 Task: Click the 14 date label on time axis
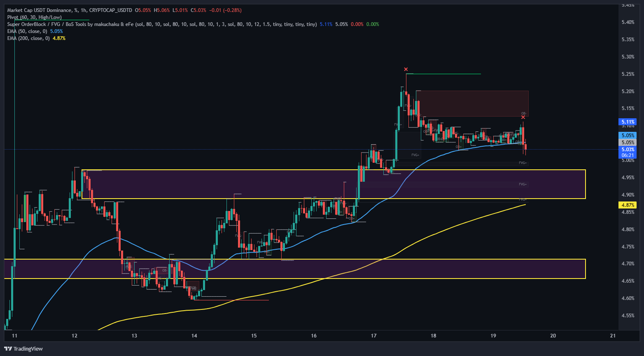click(194, 336)
